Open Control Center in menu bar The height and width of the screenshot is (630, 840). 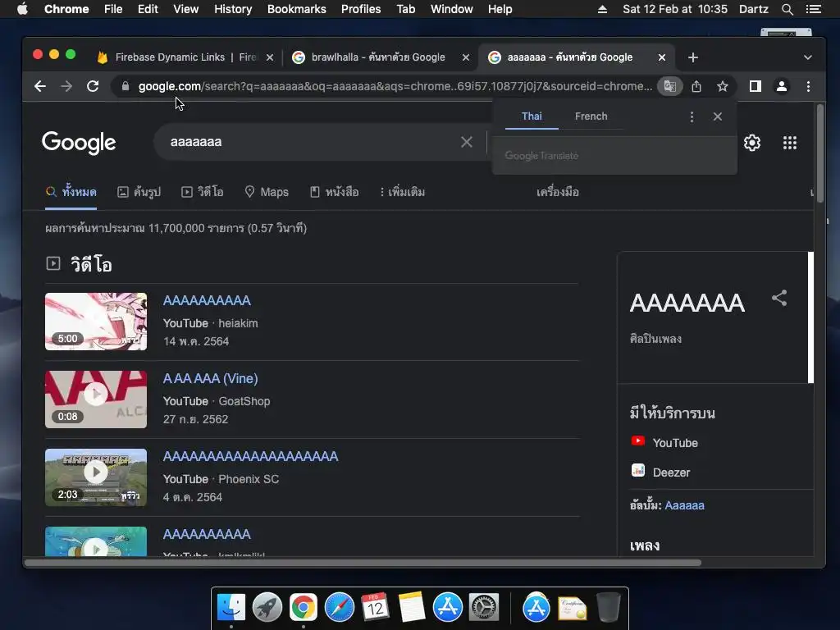tap(813, 9)
